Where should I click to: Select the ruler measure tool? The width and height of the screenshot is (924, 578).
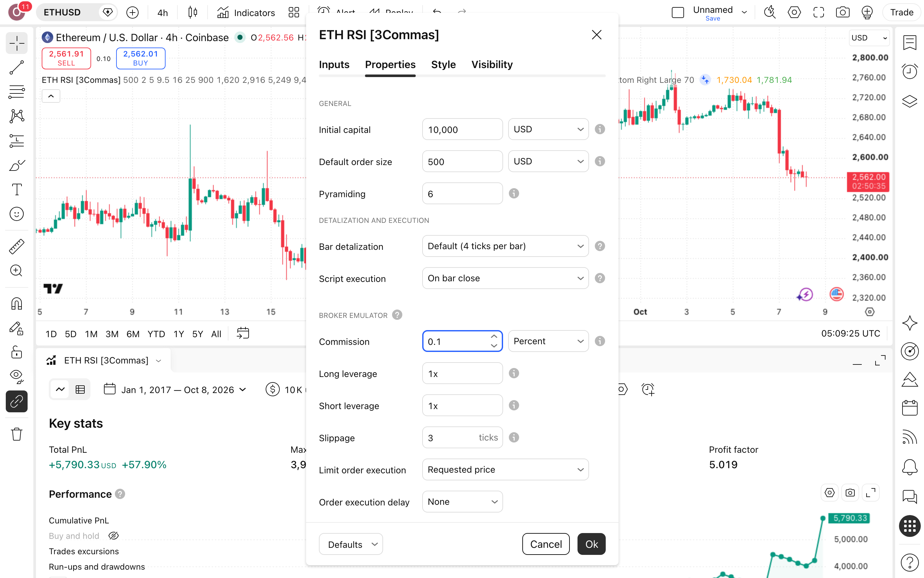click(16, 247)
